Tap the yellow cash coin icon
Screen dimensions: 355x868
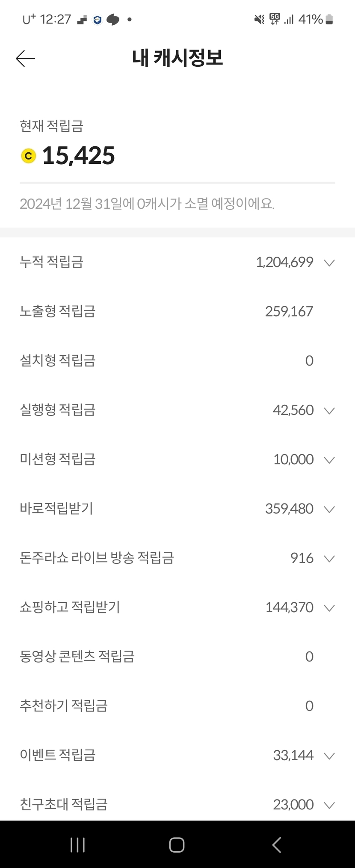point(29,156)
